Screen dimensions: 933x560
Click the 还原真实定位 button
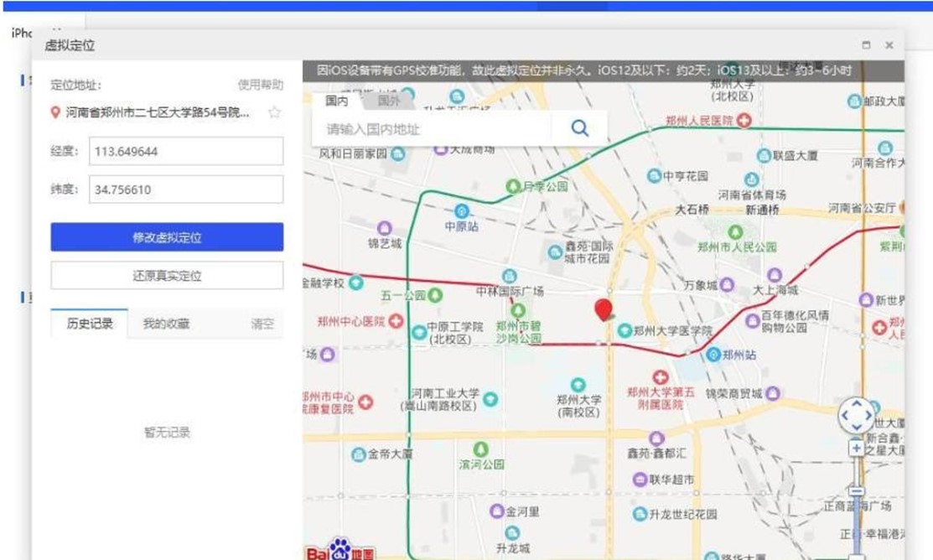[x=167, y=276]
